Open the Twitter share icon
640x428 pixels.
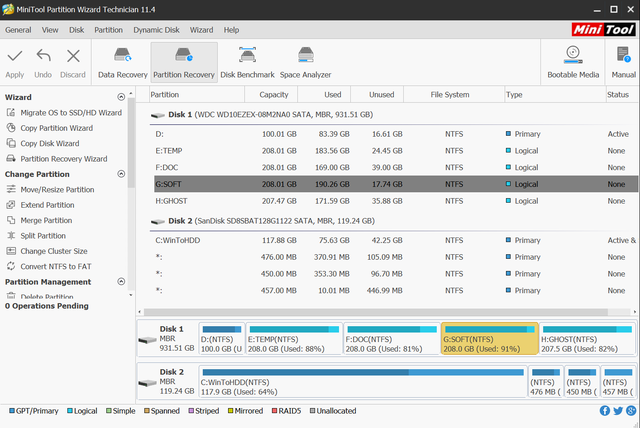click(618, 411)
